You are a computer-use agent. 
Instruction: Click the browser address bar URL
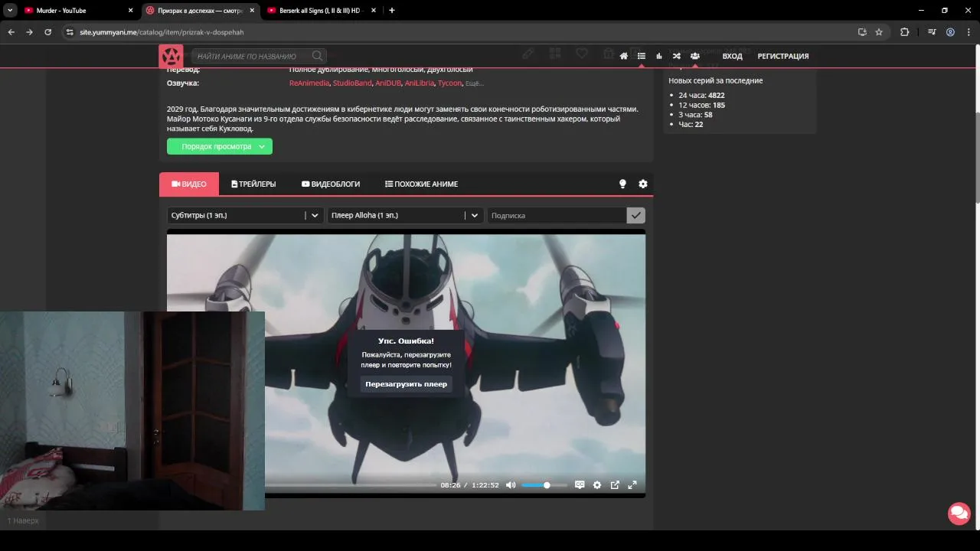pyautogui.click(x=162, y=32)
